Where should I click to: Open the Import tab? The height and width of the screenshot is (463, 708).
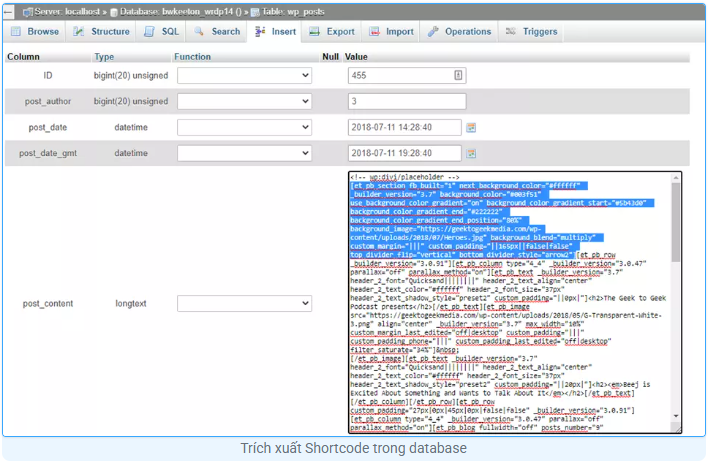pyautogui.click(x=391, y=32)
